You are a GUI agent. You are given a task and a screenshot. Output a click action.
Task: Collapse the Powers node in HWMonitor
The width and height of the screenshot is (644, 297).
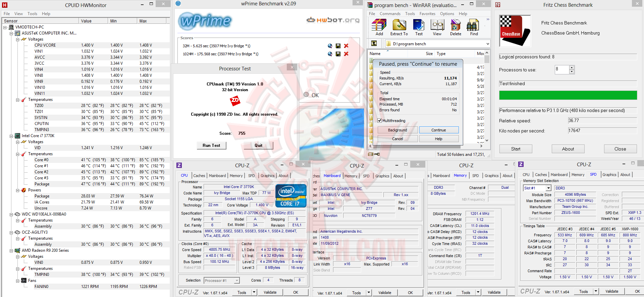click(x=18, y=190)
